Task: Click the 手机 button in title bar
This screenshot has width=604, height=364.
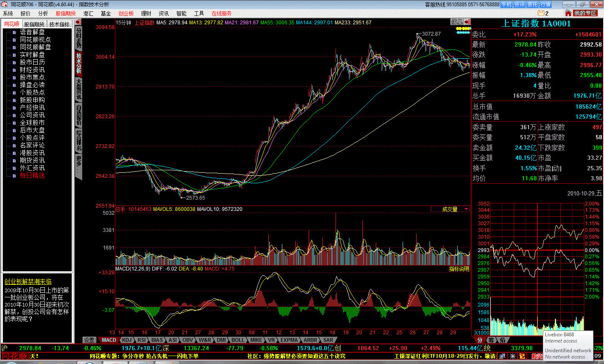Action: 507,4
